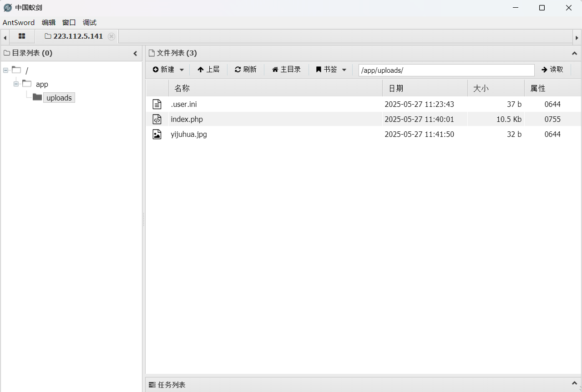Viewport: 582px width, 392px height.
Task: Close the 223.112.5.141 tab
Action: (x=111, y=36)
